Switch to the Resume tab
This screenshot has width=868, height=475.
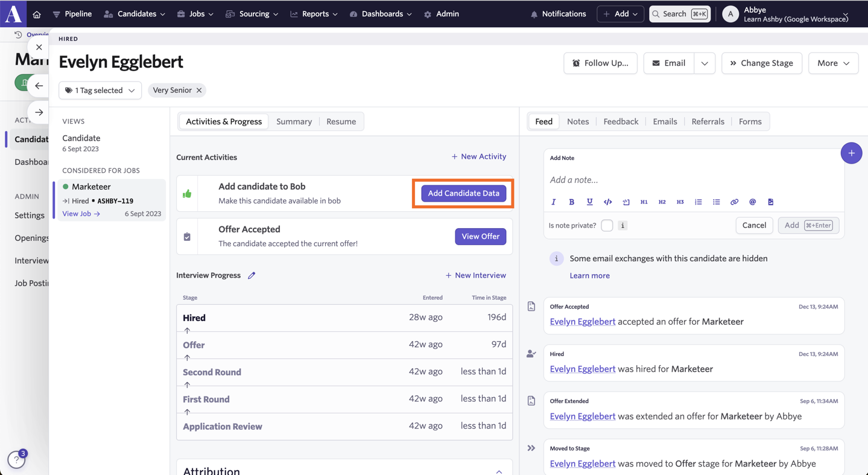tap(341, 121)
